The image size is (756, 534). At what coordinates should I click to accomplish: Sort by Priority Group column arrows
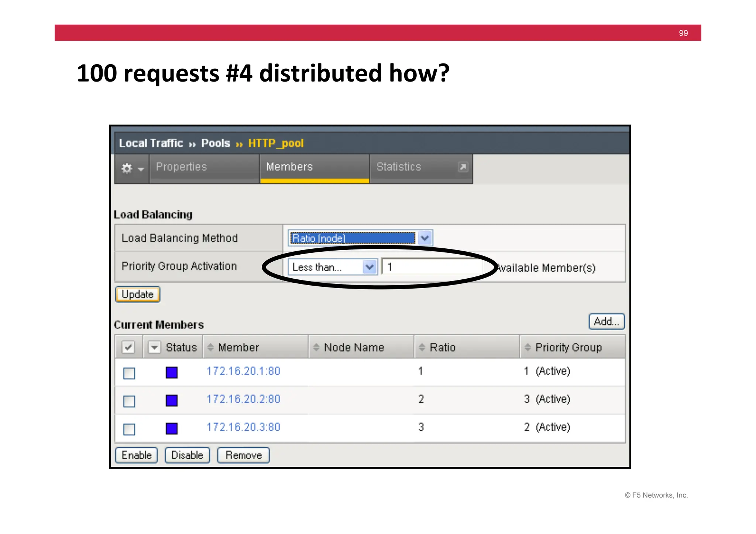[x=528, y=347]
